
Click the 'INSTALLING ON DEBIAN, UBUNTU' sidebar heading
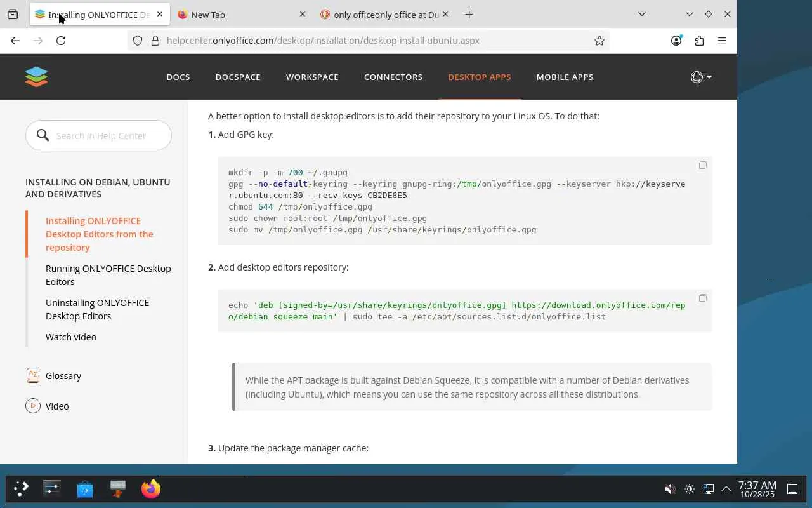tap(98, 188)
